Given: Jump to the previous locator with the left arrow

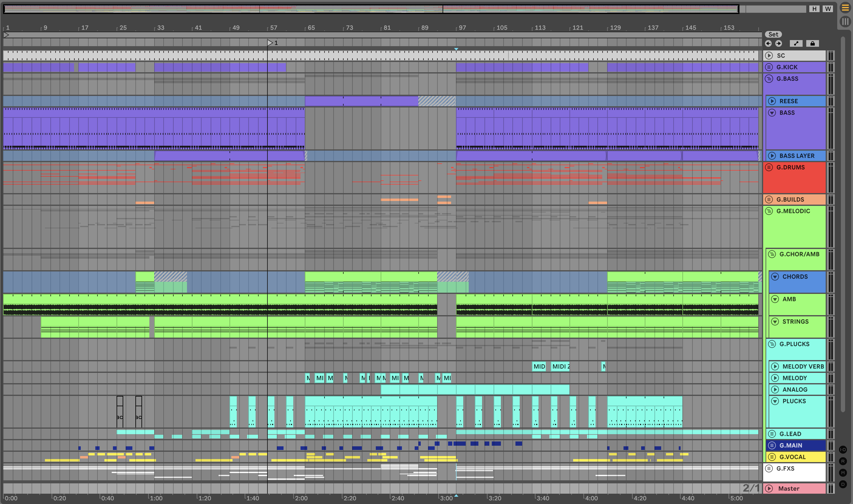Looking at the screenshot, I should tap(768, 43).
